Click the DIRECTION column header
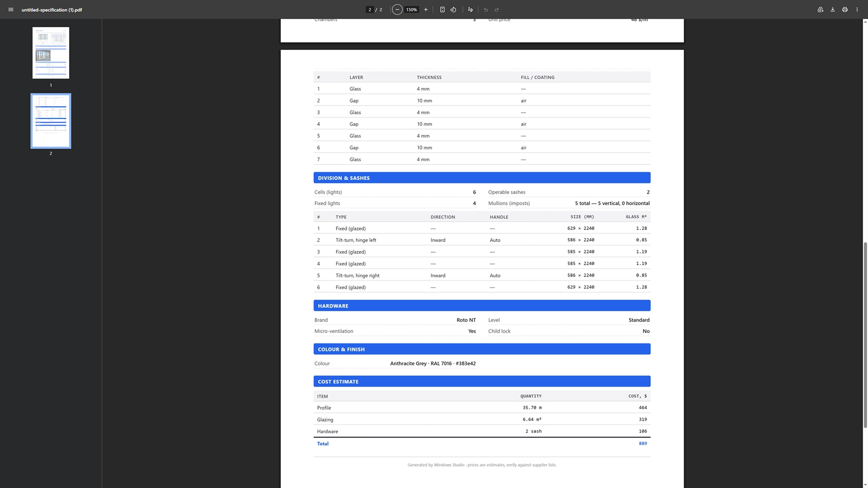 tap(443, 217)
